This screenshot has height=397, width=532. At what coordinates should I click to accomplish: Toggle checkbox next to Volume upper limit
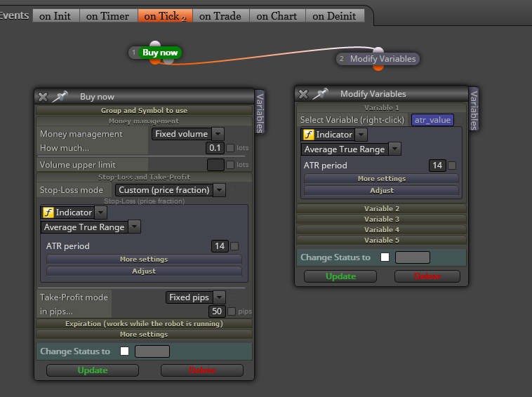[230, 165]
